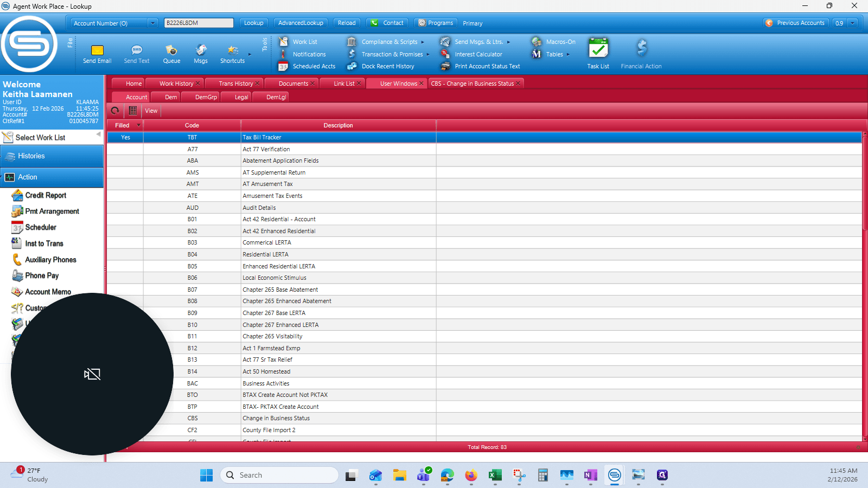This screenshot has height=488, width=868.
Task: Open the Filled column filter dropdown
Action: 138,125
